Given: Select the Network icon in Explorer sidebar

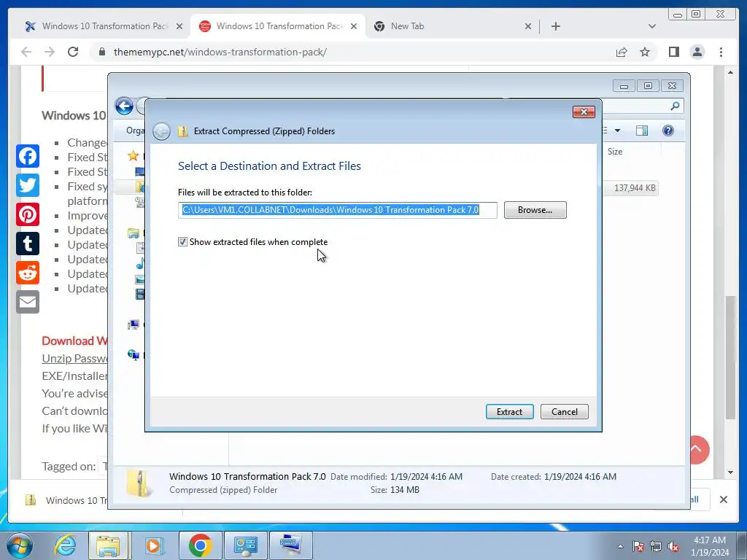Looking at the screenshot, I should 133,355.
